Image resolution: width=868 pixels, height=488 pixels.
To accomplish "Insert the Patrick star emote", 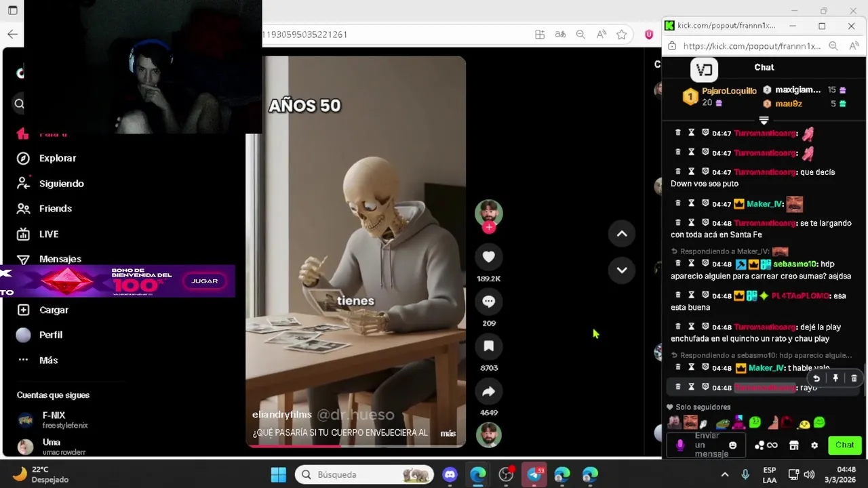I will (772, 424).
